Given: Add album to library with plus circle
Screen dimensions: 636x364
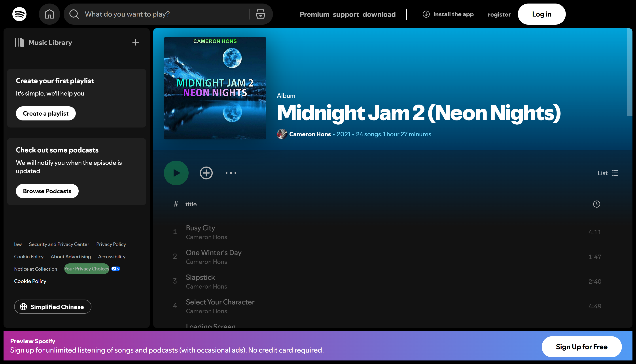Looking at the screenshot, I should coord(206,173).
